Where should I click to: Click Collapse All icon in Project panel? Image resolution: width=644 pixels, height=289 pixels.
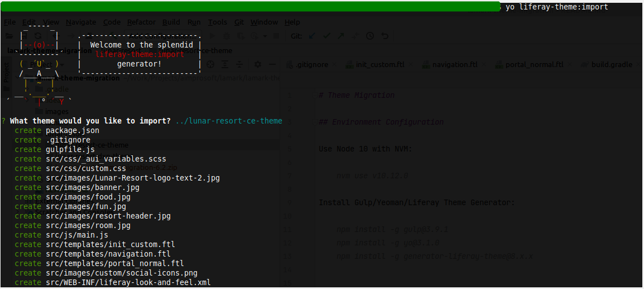(239, 64)
